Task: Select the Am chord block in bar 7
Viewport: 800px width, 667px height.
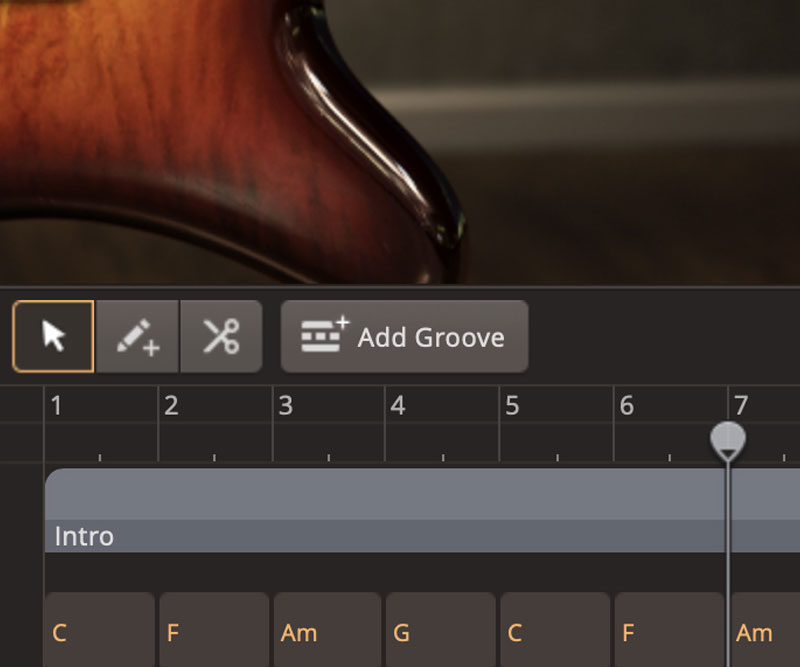Action: [x=765, y=630]
